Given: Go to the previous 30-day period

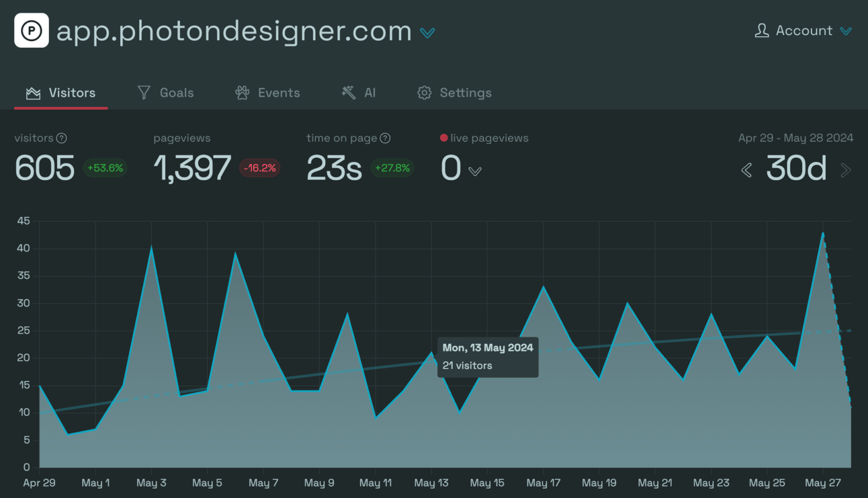Looking at the screenshot, I should 746,170.
